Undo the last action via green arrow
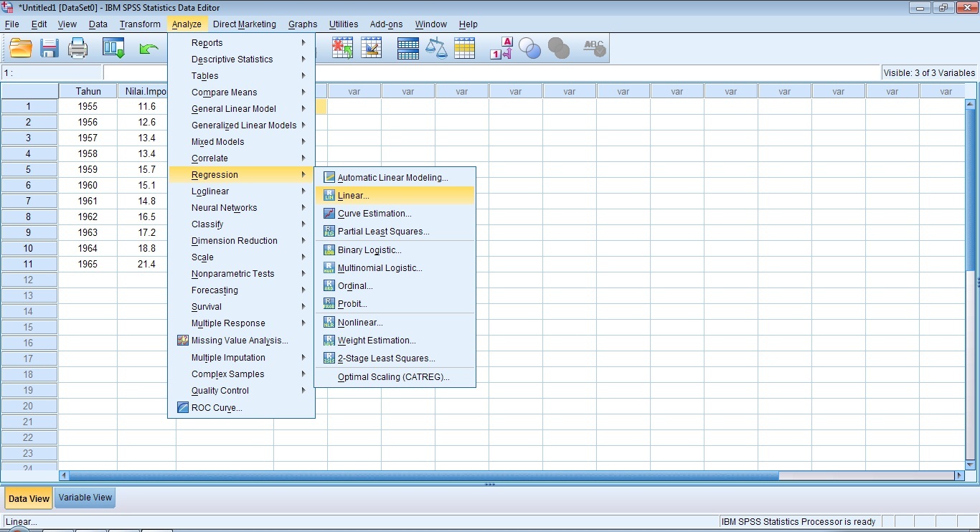This screenshot has height=532, width=980. pos(149,49)
